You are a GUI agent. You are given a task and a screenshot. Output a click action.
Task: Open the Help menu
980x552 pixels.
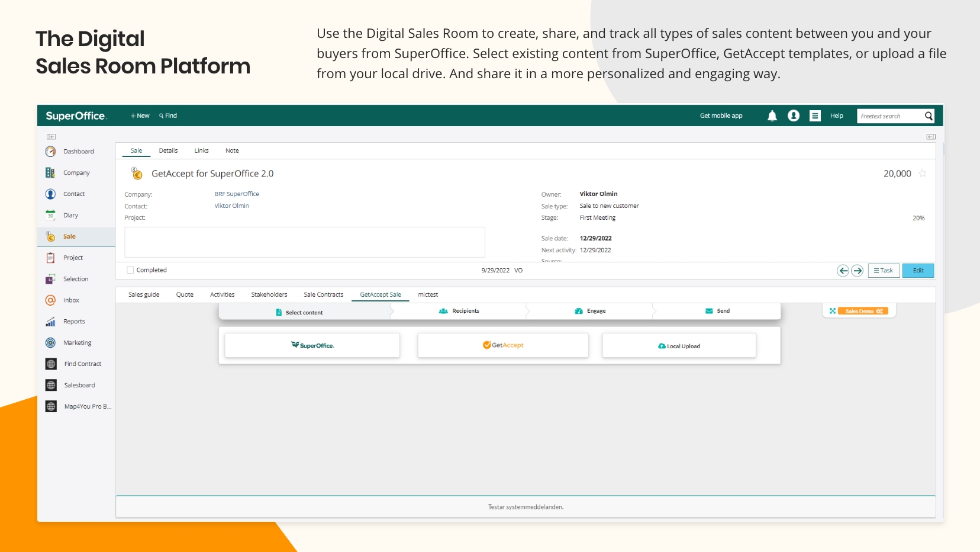(x=836, y=116)
